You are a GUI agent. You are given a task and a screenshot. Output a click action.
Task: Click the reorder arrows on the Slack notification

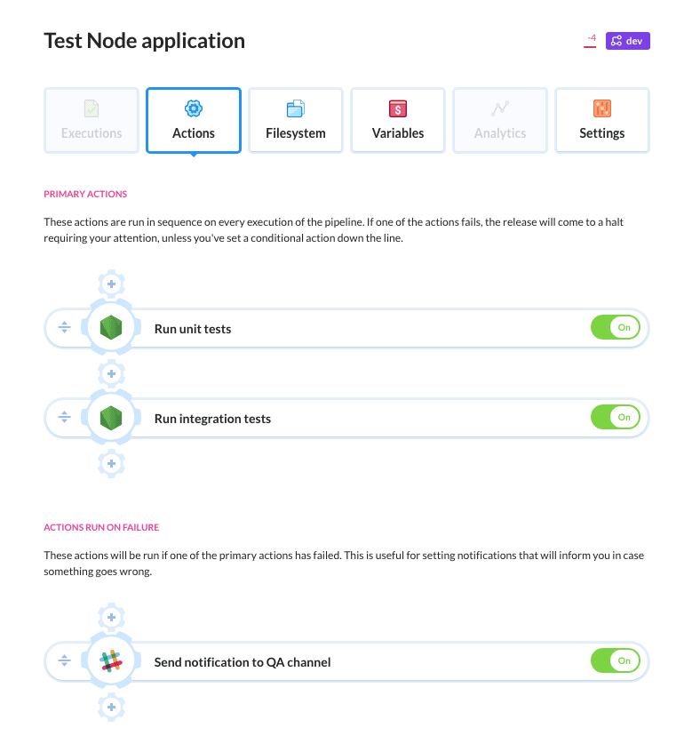64,661
